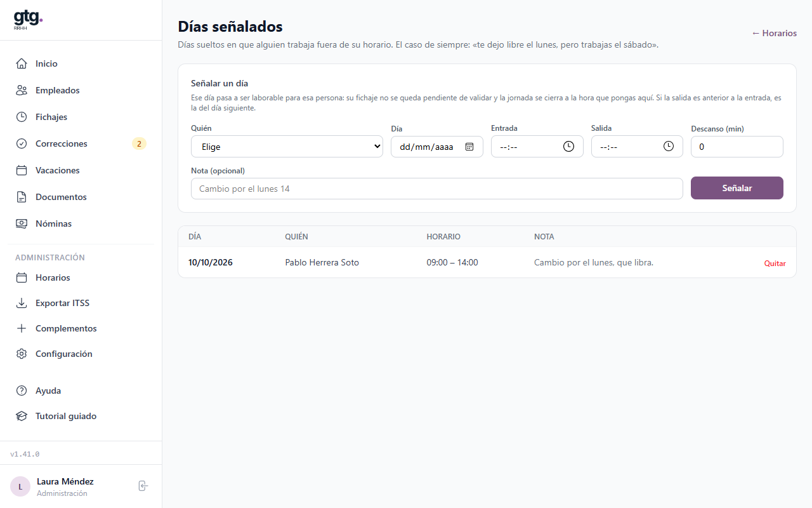The height and width of the screenshot is (508, 812).
Task: Click the Fichajes clock icon
Action: coord(22,117)
